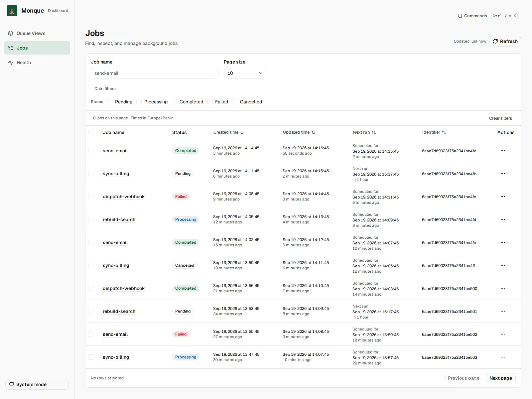Open send-email job created at 13:50:45

(115, 334)
